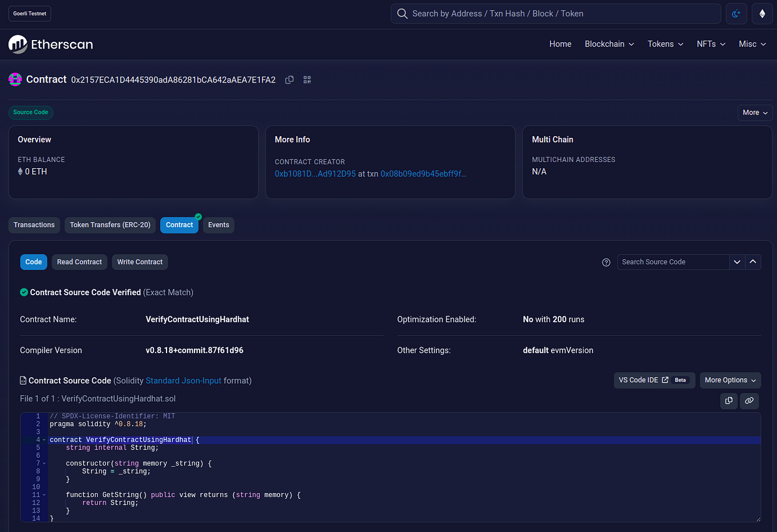Copy the contract address
The height and width of the screenshot is (532, 777).
(289, 80)
